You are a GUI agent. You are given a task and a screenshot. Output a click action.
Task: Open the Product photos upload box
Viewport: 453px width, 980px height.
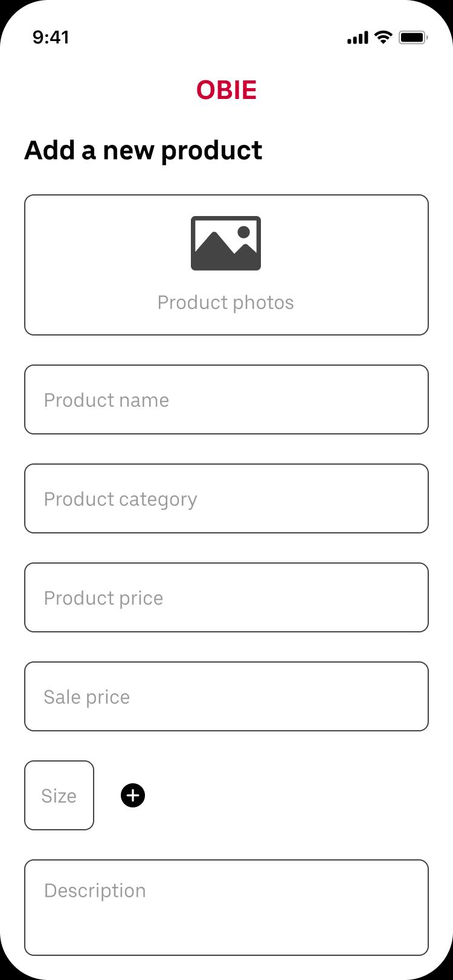[226, 265]
